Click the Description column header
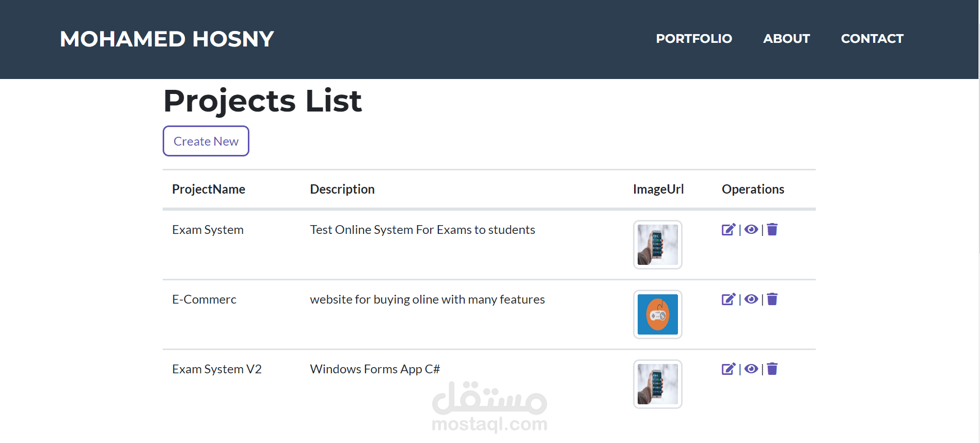 (342, 189)
